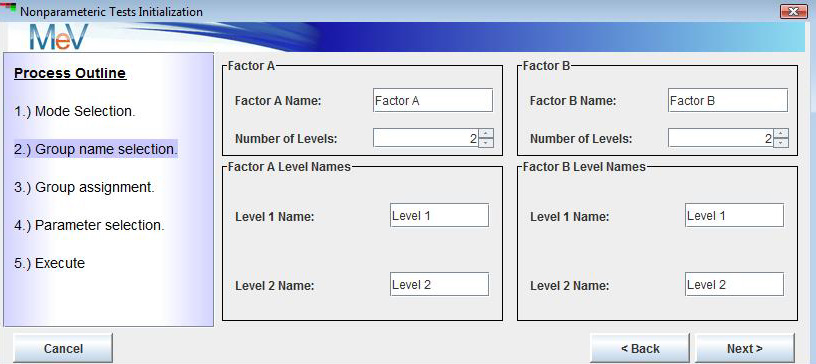Viewport: 816px width, 364px height.
Task: Increase Factor B number of levels
Action: (781, 134)
